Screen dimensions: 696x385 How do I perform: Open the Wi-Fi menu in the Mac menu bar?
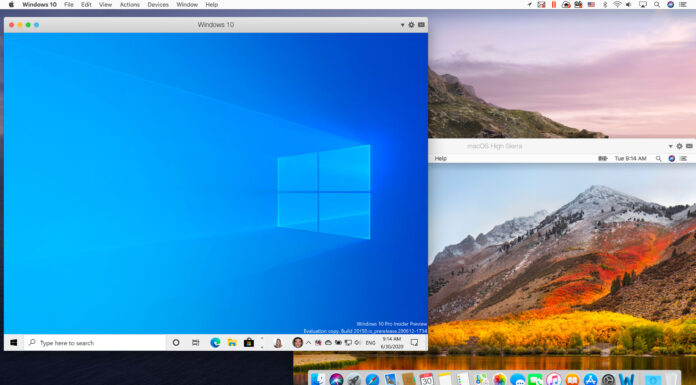click(x=617, y=4)
